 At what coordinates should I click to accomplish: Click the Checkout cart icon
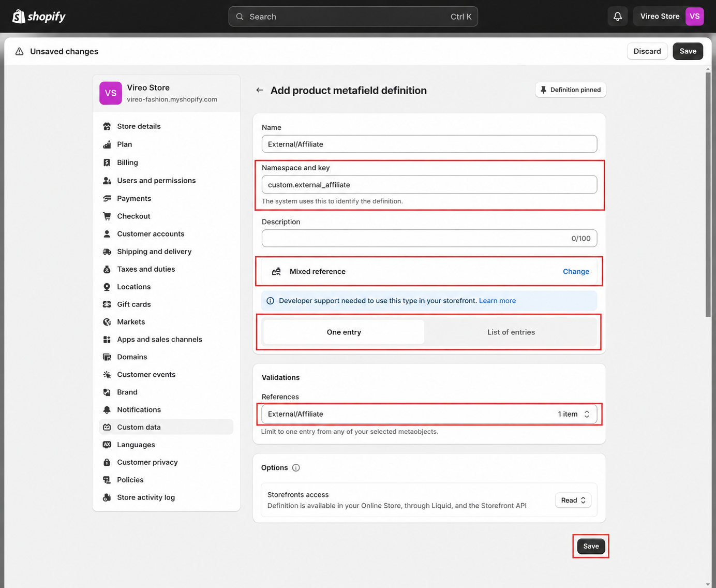pos(107,216)
